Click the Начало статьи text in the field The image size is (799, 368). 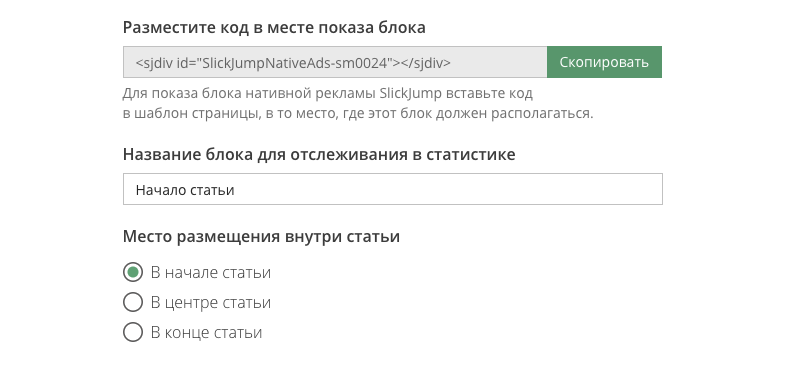pos(184,190)
